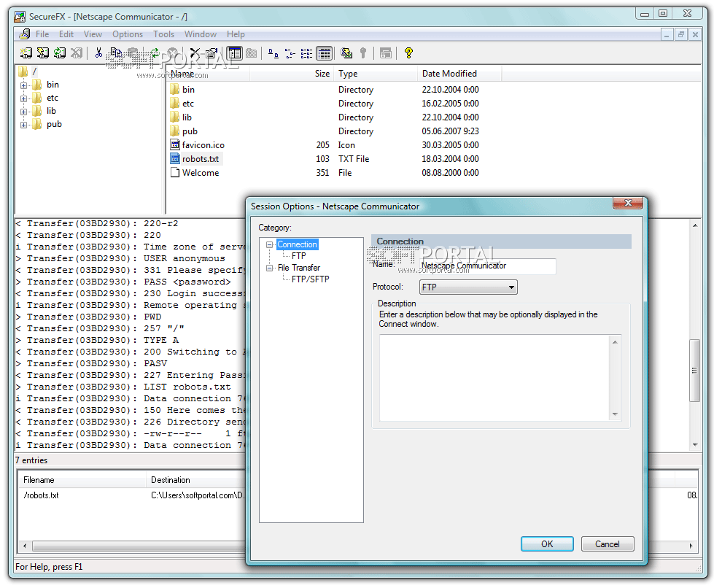Image resolution: width=714 pixels, height=588 pixels.
Task: Switch to List view
Action: click(x=306, y=53)
